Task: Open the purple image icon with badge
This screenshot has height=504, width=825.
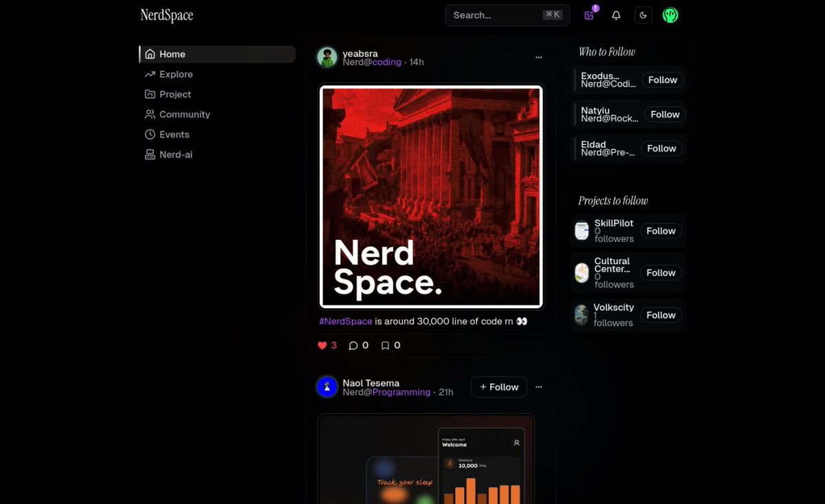Action: point(589,15)
